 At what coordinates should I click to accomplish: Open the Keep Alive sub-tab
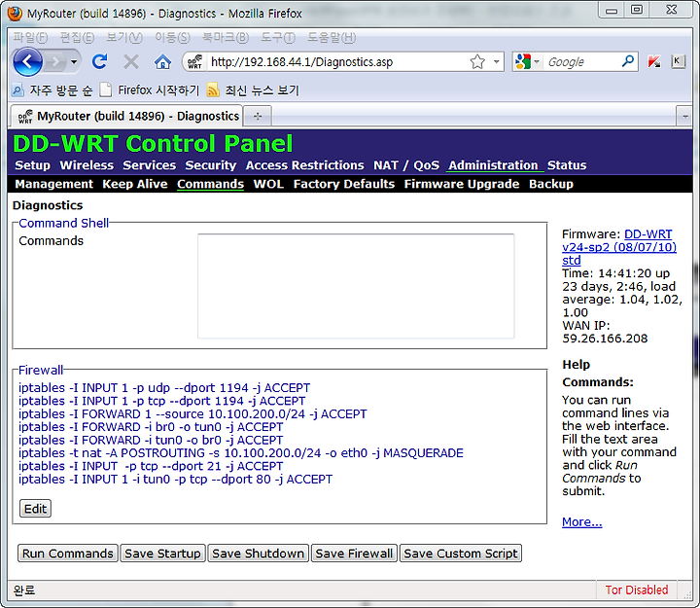coord(135,184)
